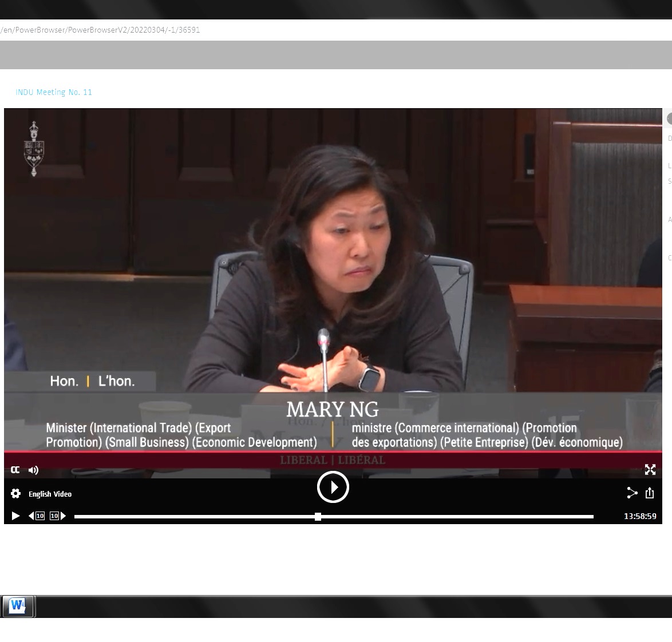Rewind the video 10 seconds

[37, 516]
